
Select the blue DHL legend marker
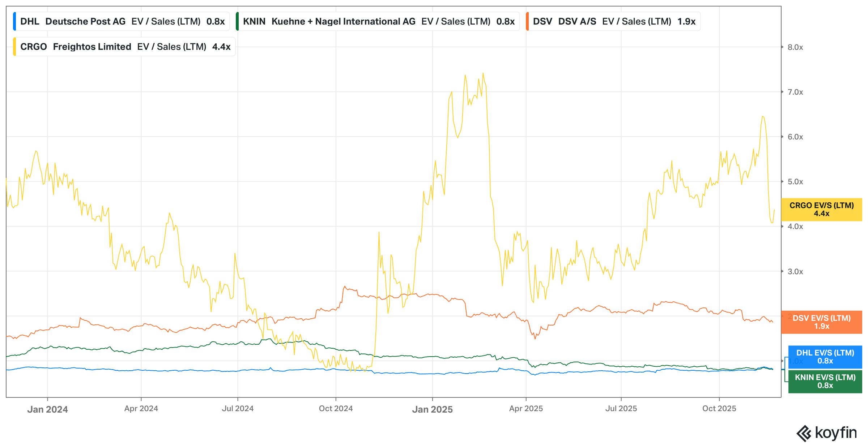point(14,21)
